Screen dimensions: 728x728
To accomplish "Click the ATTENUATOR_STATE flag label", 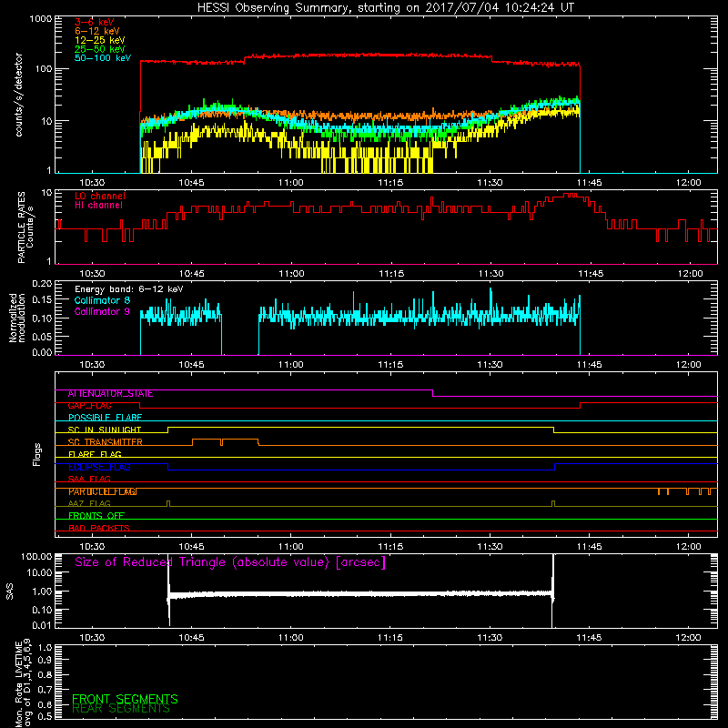I will pos(110,394).
